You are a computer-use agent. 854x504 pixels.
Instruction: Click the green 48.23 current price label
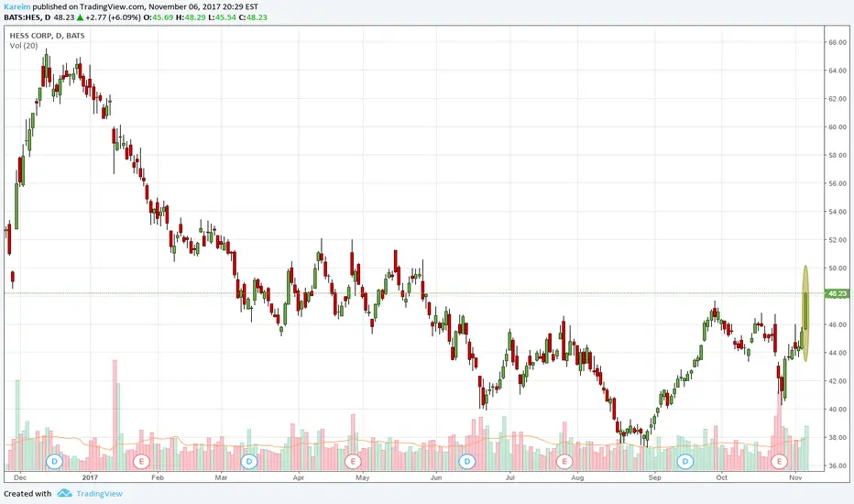838,293
